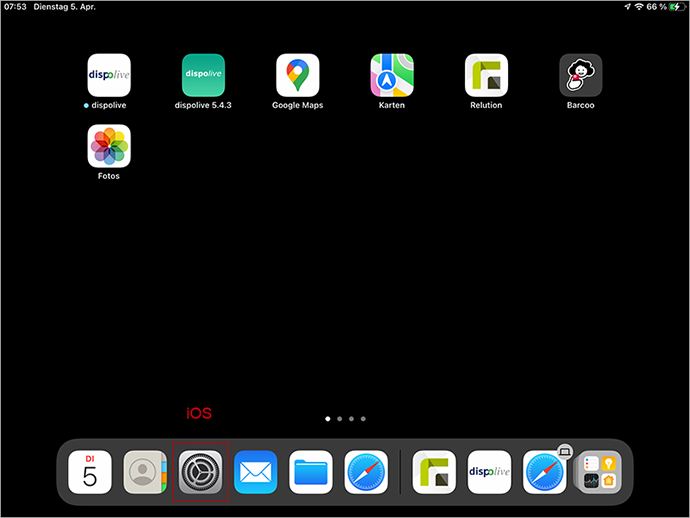Open the Calendar app in the dock

90,472
